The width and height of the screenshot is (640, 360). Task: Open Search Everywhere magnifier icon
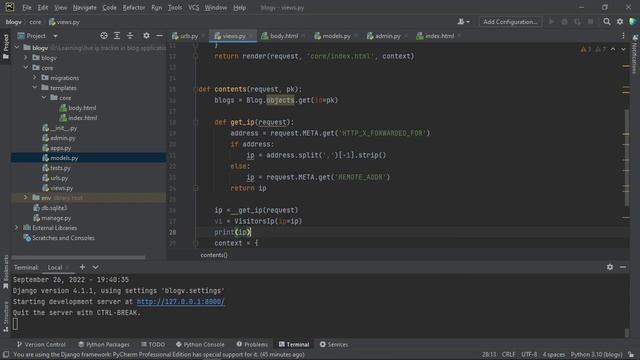(x=607, y=22)
